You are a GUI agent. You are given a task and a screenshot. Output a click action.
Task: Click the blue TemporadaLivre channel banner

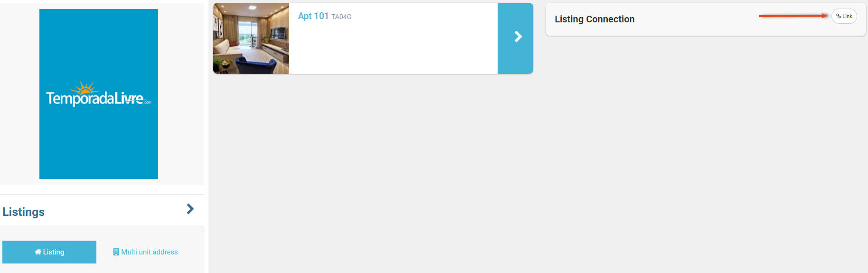[99, 94]
